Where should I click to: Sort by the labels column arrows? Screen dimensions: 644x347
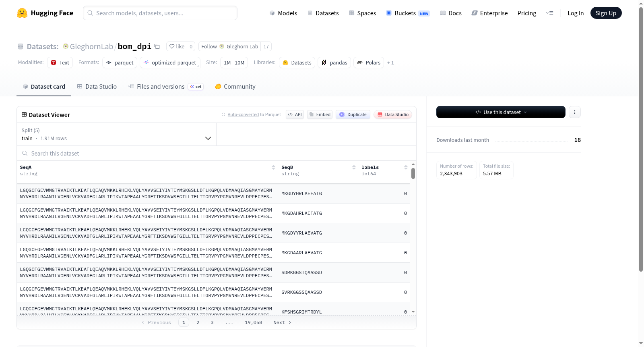coord(406,167)
